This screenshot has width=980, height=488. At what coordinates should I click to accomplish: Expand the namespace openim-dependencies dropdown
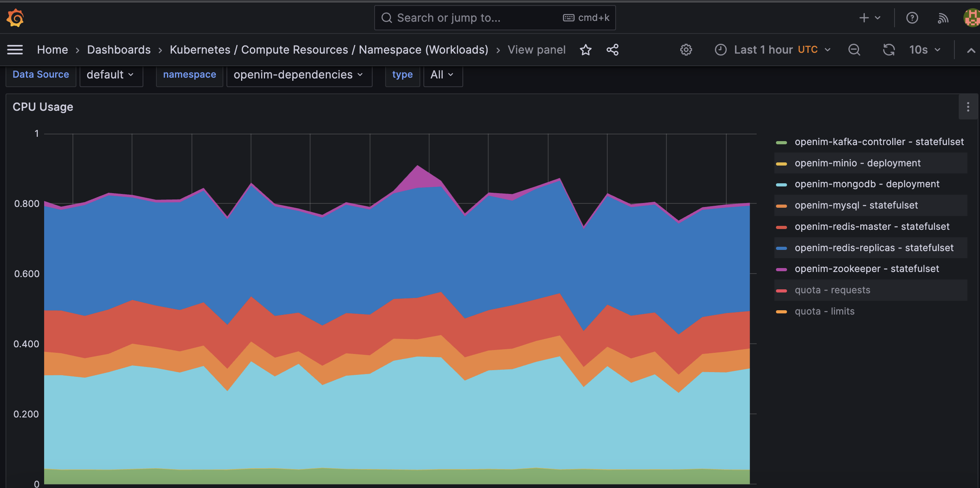click(299, 75)
